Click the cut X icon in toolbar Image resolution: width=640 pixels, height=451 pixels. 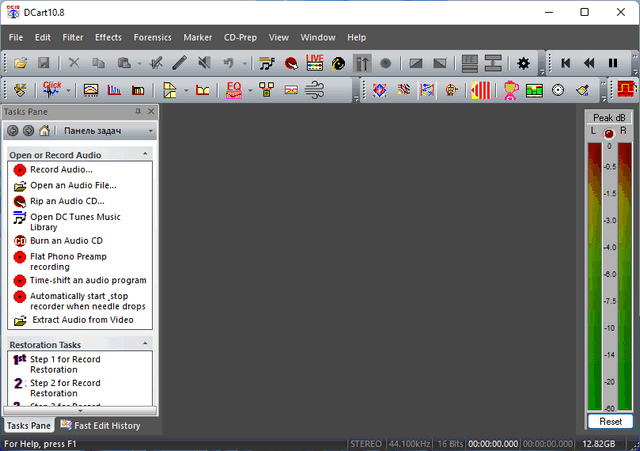click(74, 63)
